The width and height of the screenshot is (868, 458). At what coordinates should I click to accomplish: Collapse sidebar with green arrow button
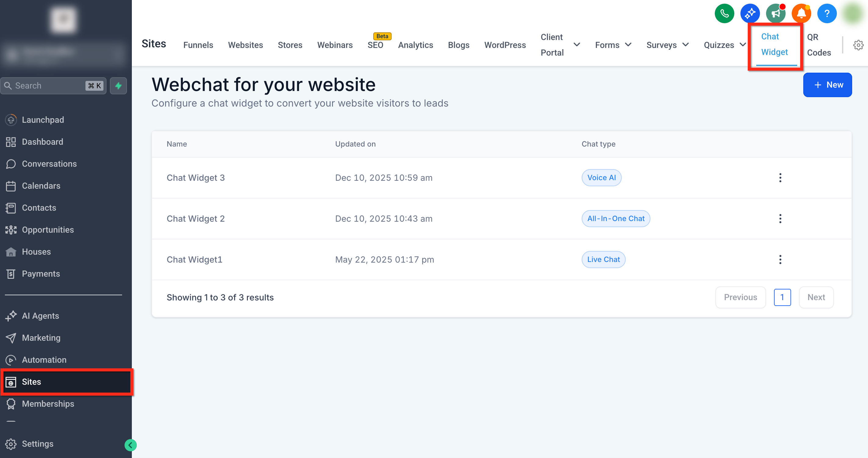tap(130, 445)
